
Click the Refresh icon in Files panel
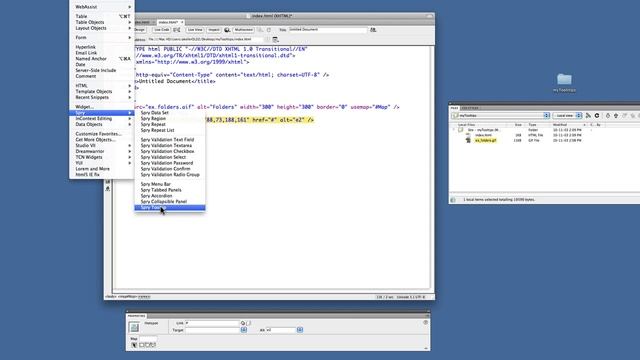pos(597,116)
